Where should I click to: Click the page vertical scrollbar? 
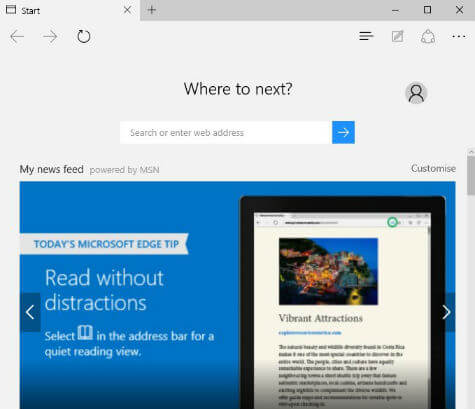click(471, 279)
